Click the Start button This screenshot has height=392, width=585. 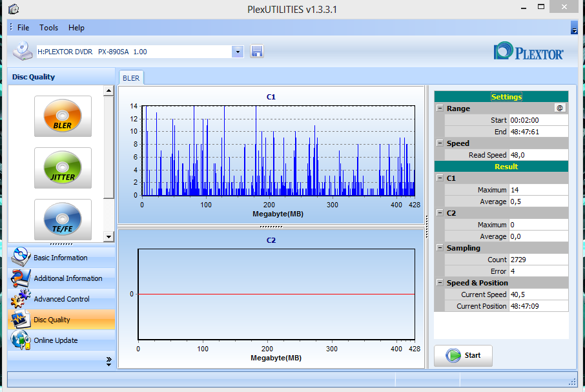pyautogui.click(x=463, y=355)
